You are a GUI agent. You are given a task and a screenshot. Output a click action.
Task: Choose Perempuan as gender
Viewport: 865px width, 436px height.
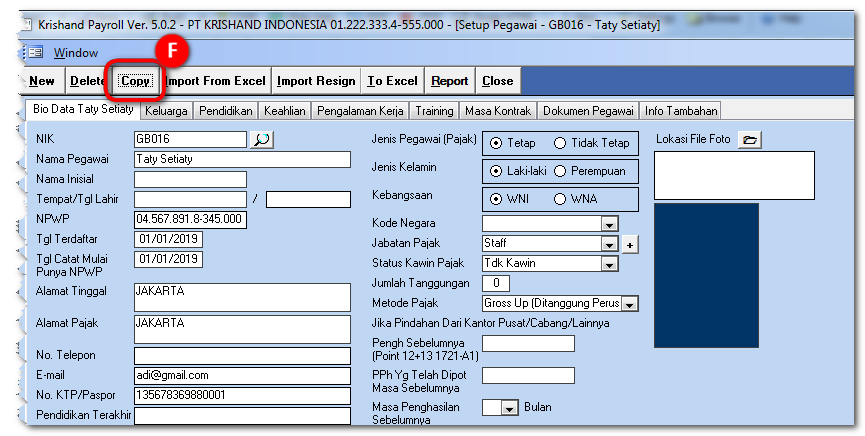click(560, 171)
